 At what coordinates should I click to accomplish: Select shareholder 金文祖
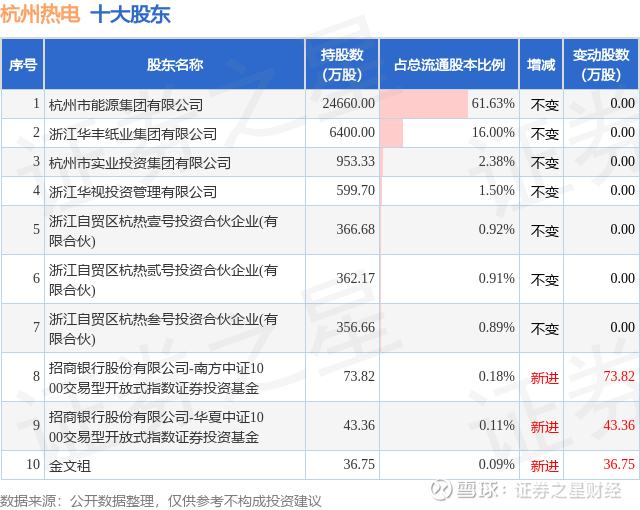[70, 466]
